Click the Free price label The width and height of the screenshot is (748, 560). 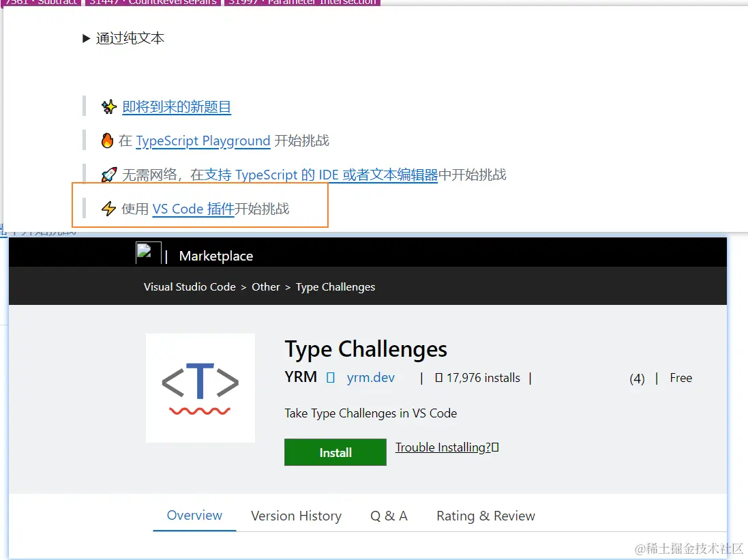680,378
